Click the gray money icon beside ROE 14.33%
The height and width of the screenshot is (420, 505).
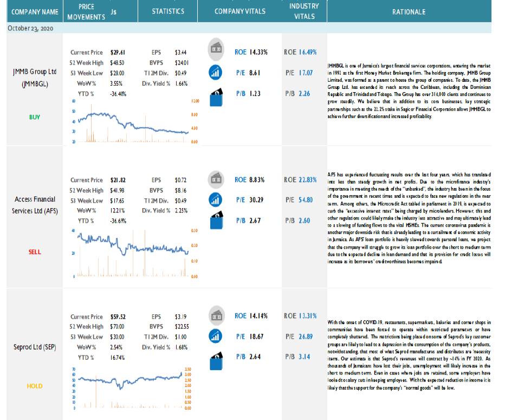click(x=216, y=50)
